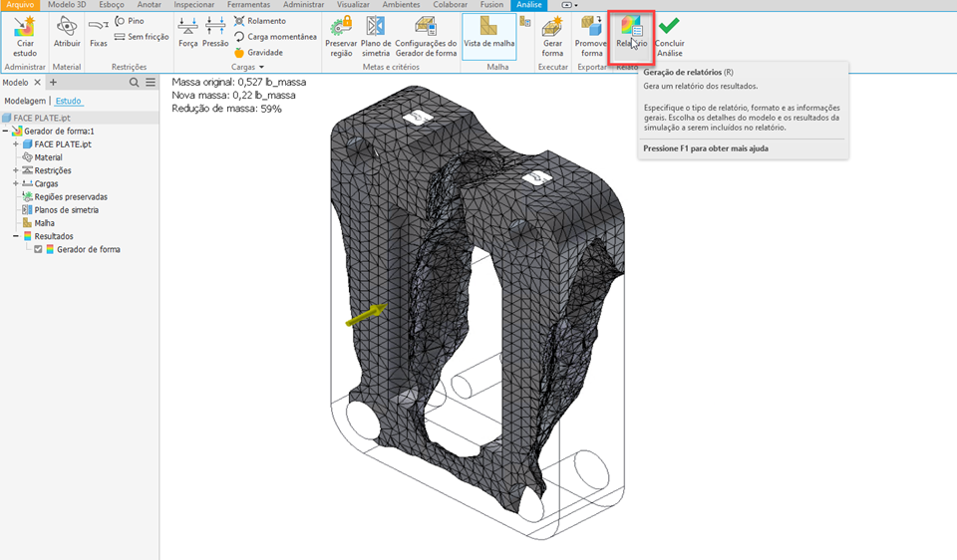Open the Relatório generator

631,37
